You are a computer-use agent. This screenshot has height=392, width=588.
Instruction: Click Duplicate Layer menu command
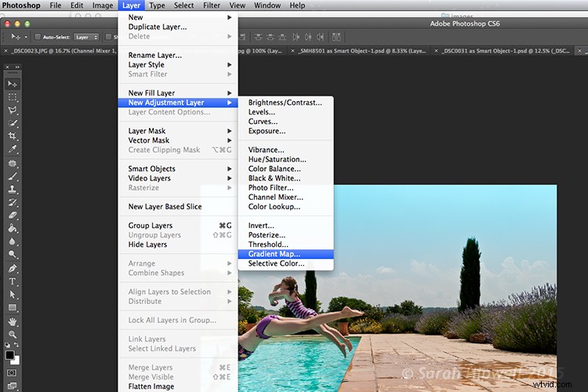[x=178, y=27]
